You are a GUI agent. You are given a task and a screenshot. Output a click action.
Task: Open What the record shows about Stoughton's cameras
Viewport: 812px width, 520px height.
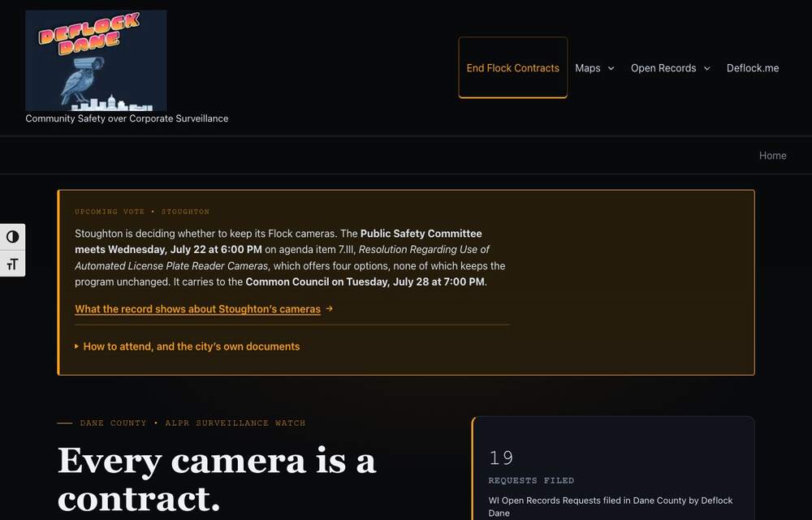[x=198, y=309]
